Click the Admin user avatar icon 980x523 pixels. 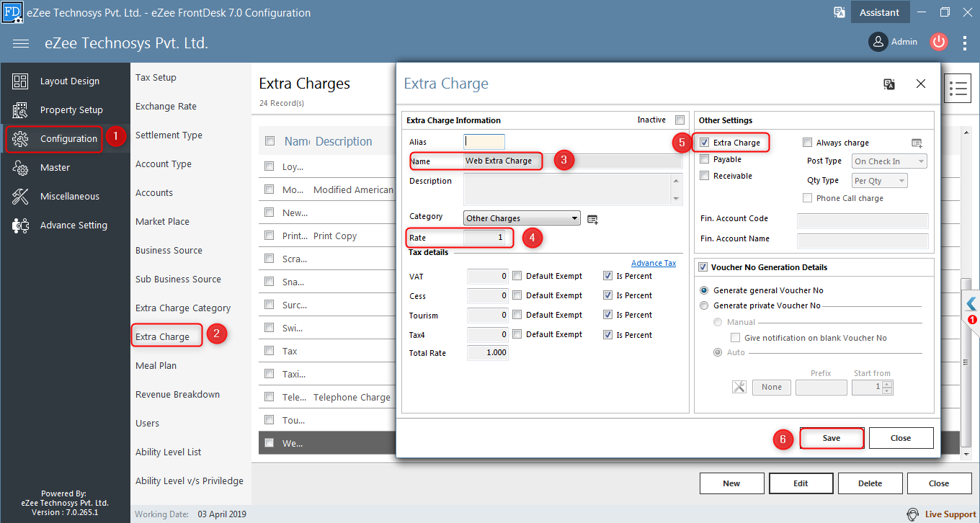coord(878,42)
